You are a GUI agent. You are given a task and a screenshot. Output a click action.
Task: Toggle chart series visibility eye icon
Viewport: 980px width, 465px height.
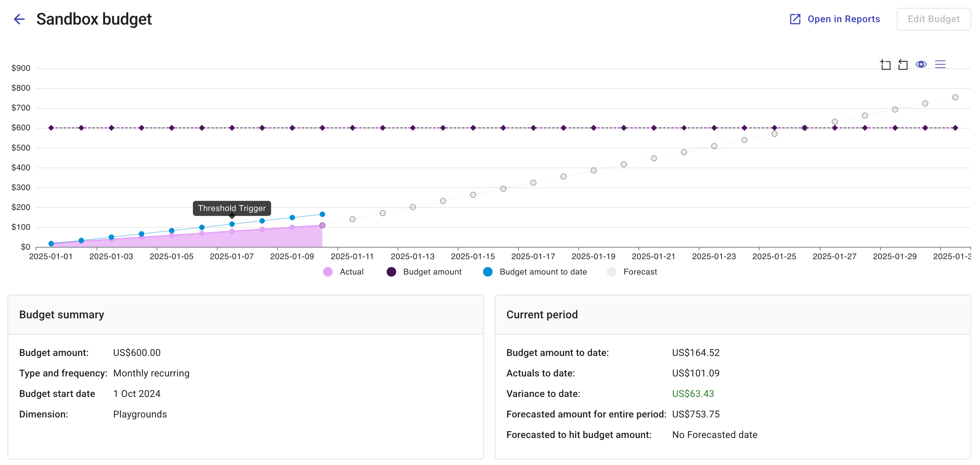921,64
